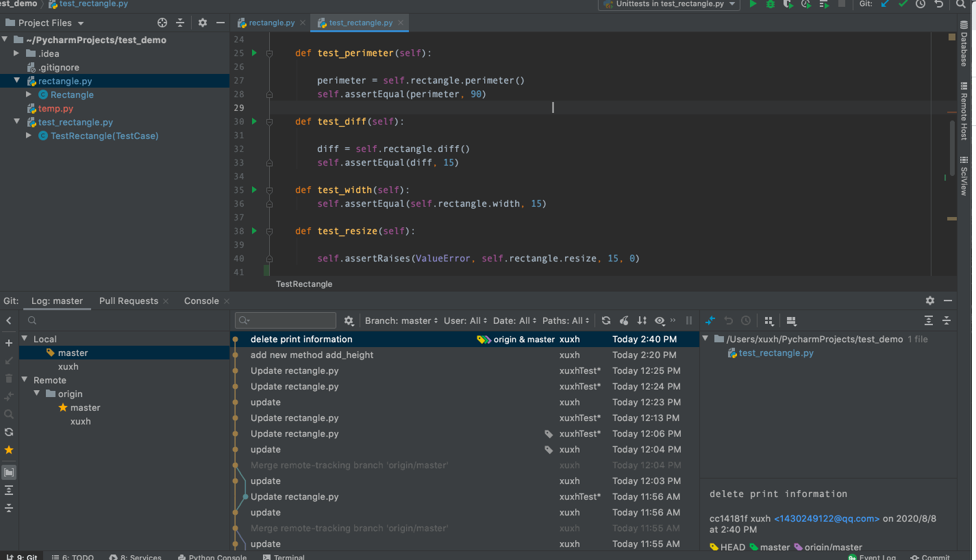The width and height of the screenshot is (976, 560).
Task: Hide branches pane with left chevron
Action: pyautogui.click(x=9, y=320)
